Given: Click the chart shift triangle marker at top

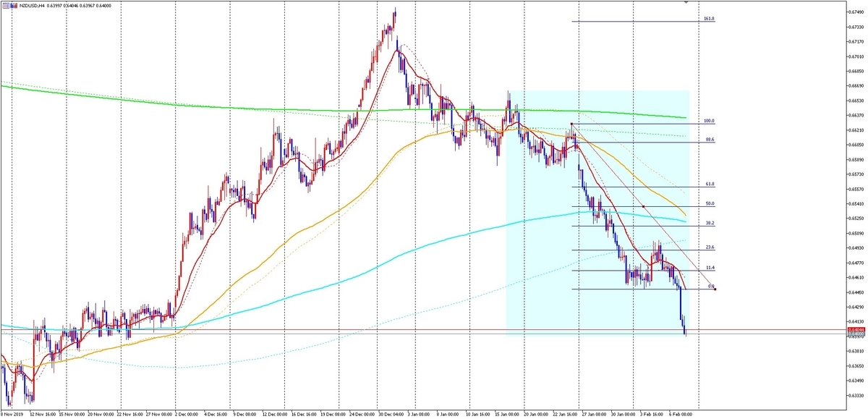Looking at the screenshot, I should pos(686,3).
